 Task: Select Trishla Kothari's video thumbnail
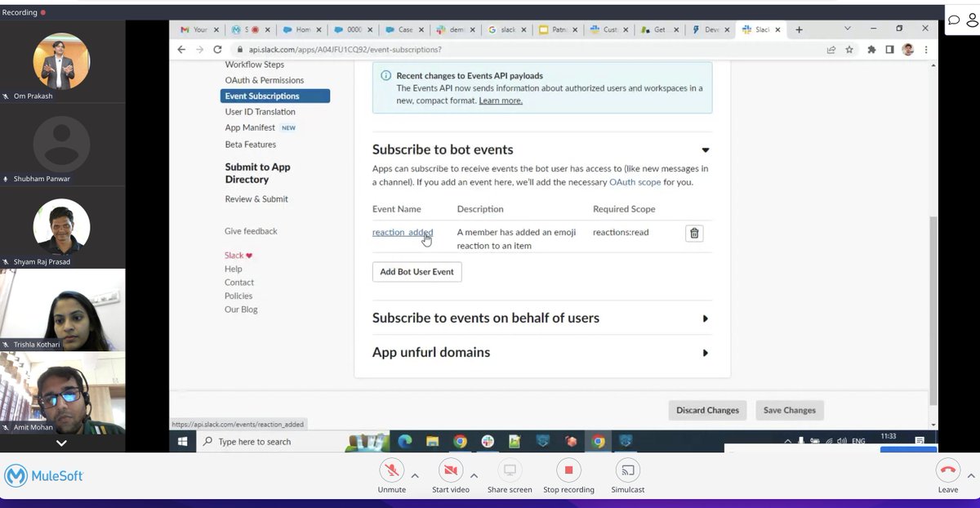[x=62, y=310]
